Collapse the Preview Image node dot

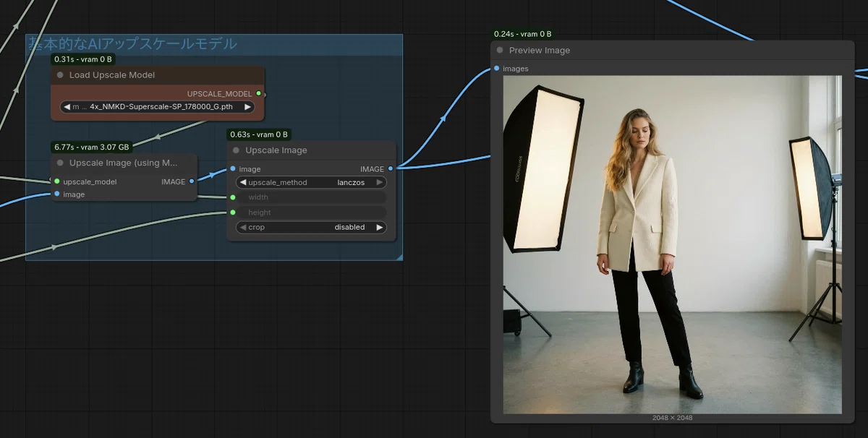click(500, 51)
